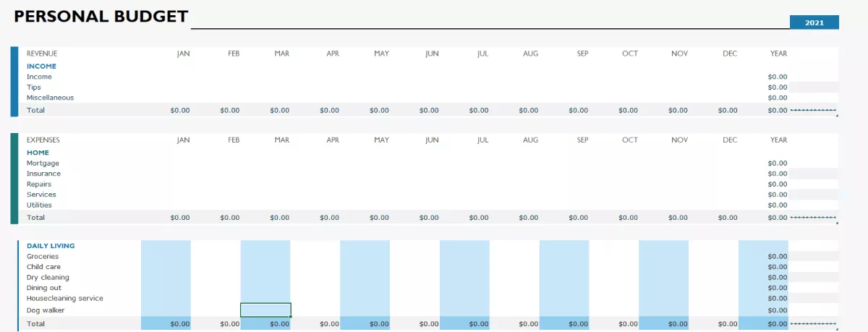Image resolution: width=868 pixels, height=332 pixels.
Task: Select the HOME category heading
Action: point(38,153)
